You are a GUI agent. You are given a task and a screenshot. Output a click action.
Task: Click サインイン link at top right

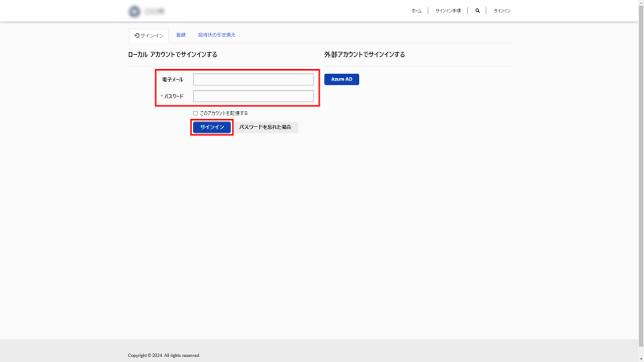click(502, 11)
